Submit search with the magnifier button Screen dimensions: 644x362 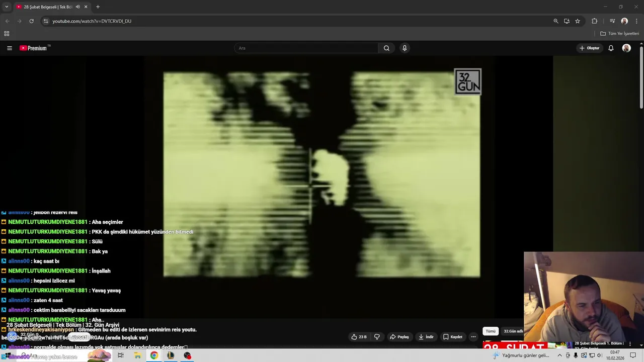[386, 48]
